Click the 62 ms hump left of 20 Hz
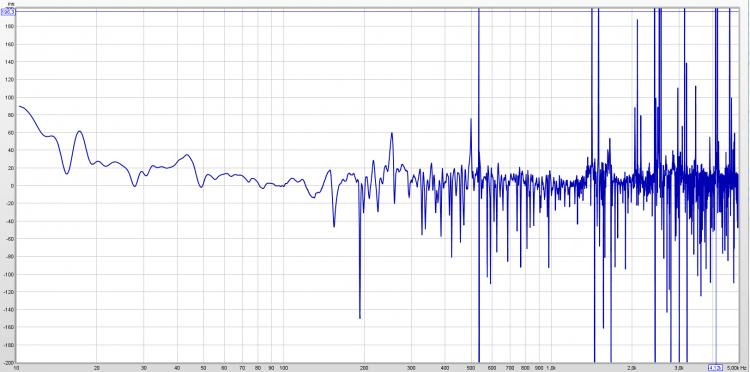 pyautogui.click(x=79, y=131)
